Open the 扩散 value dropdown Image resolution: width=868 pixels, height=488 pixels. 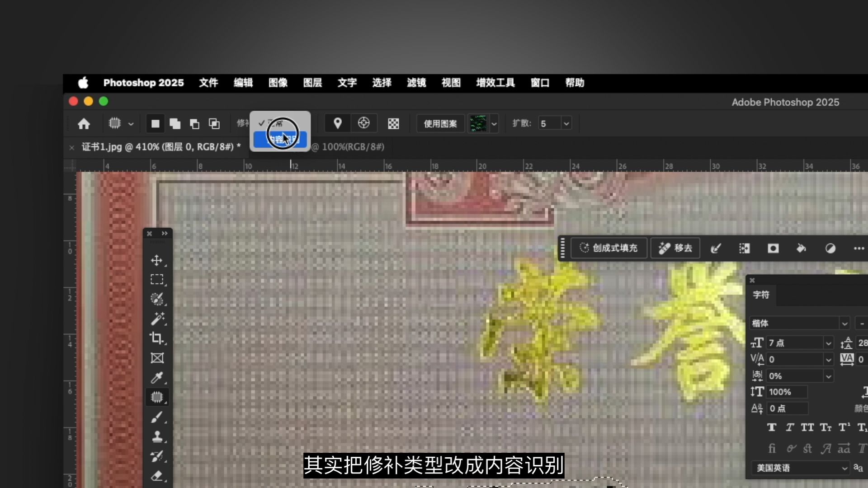tap(566, 123)
